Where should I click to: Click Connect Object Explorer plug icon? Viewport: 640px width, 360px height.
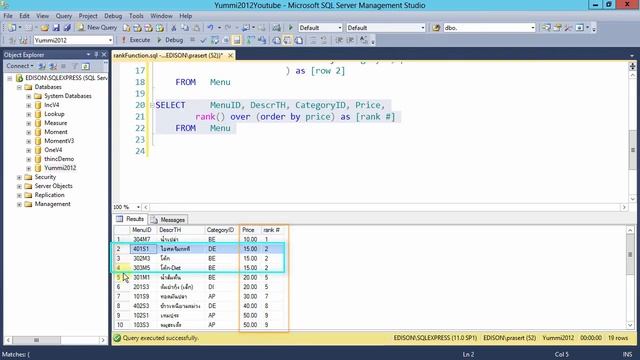click(42, 66)
